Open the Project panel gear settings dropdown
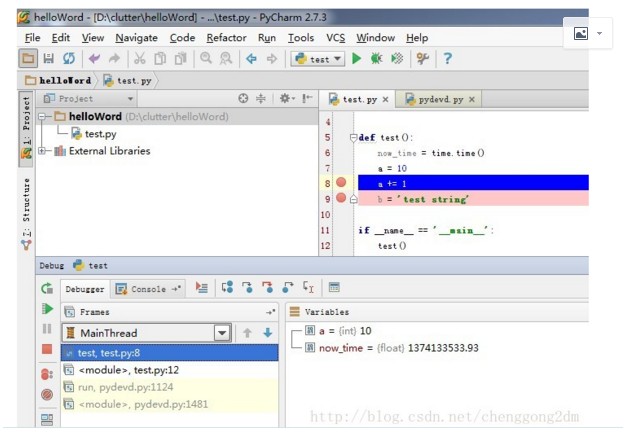Viewport: 626px width, 435px height. pyautogui.click(x=287, y=98)
